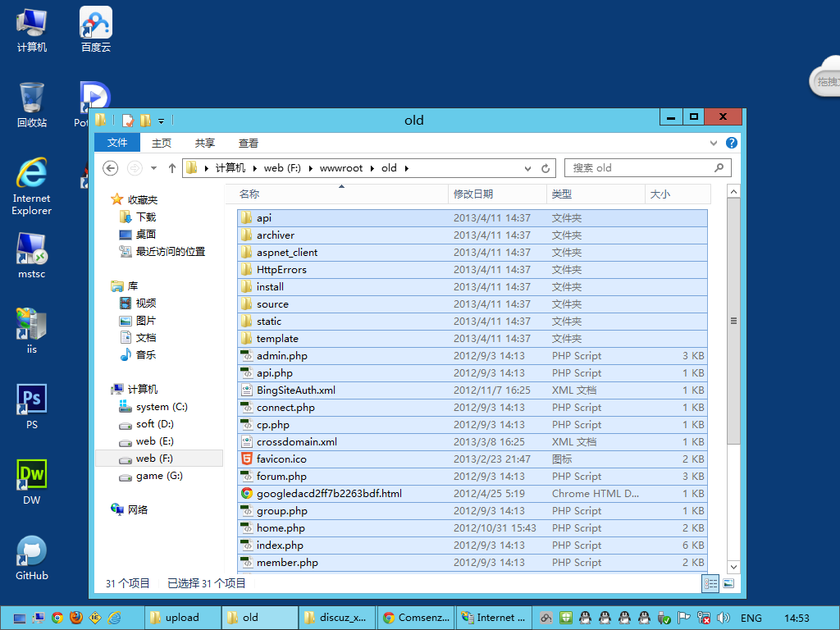Open Pictures (图片) library
The height and width of the screenshot is (630, 840).
pos(138,321)
